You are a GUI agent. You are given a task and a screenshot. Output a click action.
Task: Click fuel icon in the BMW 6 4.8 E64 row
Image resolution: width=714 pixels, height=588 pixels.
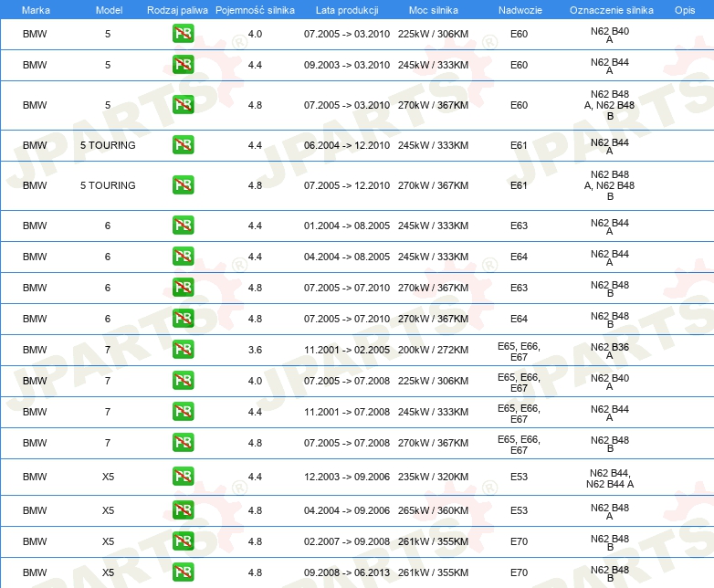click(183, 318)
